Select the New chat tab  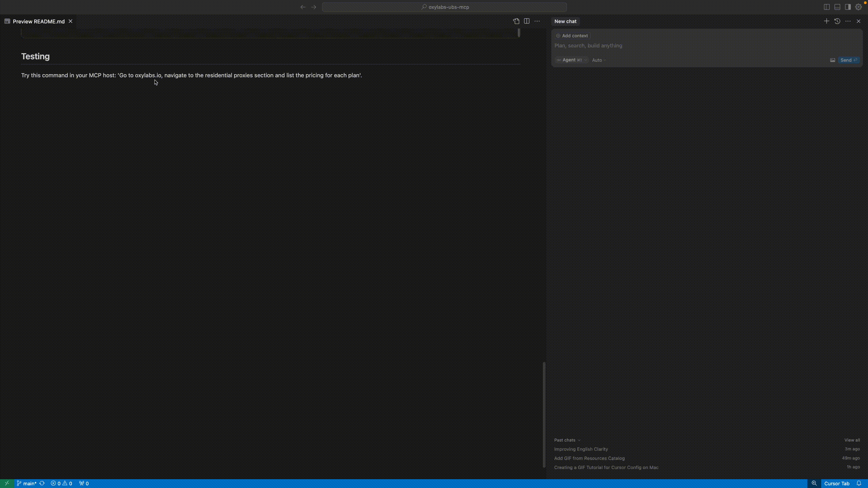tap(565, 21)
